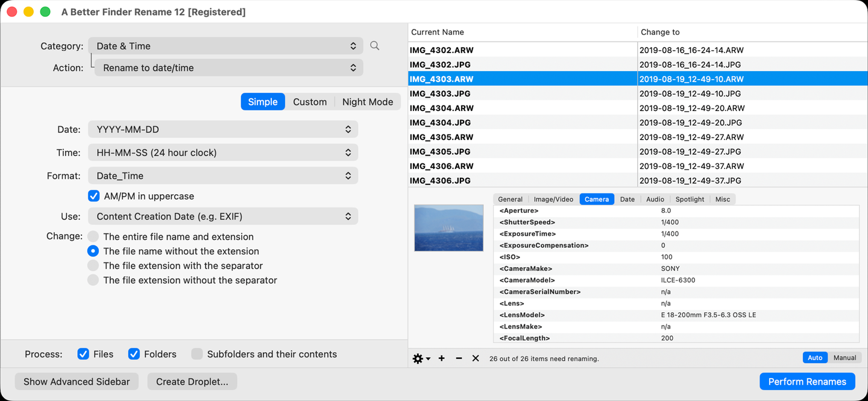The image size is (868, 401).
Task: Click the <Aperture> metadata row
Action: coord(676,210)
